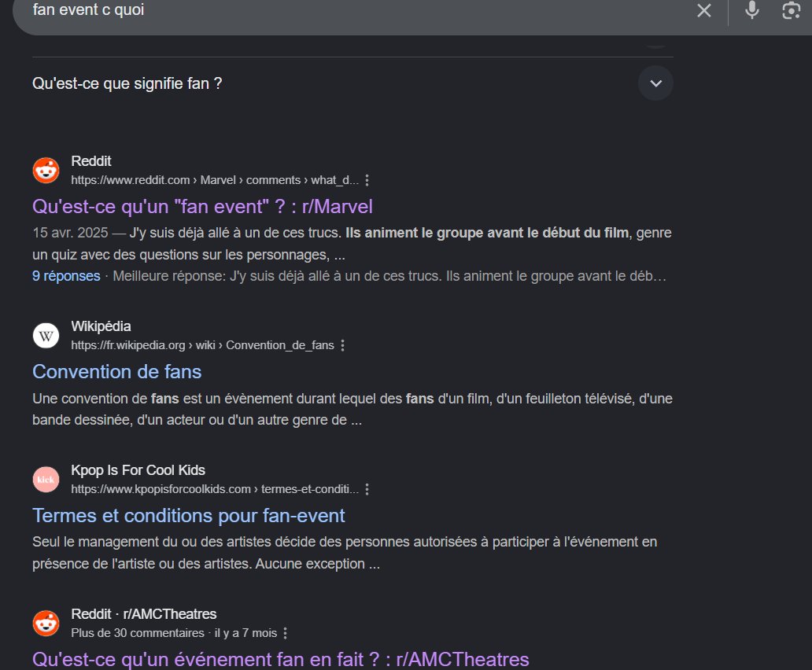Click "Reddit · r/AMCTheatres" source label
Screen dimensions: 812x670
coord(144,613)
